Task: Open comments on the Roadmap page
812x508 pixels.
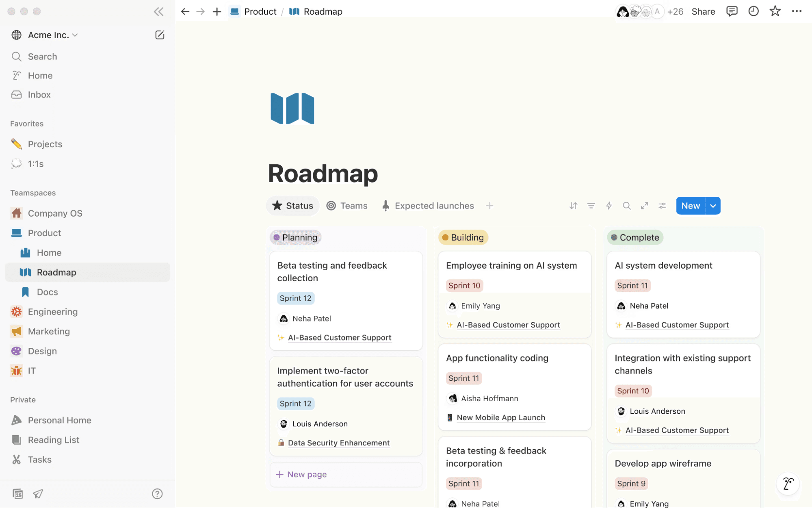Action: pyautogui.click(x=732, y=11)
